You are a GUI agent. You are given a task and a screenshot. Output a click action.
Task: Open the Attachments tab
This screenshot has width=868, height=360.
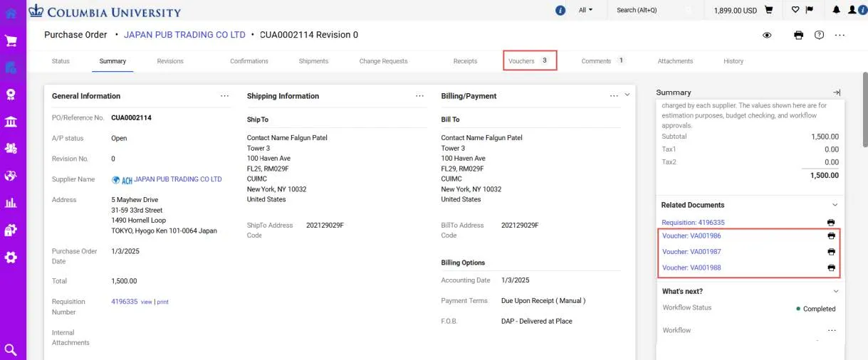pos(675,61)
